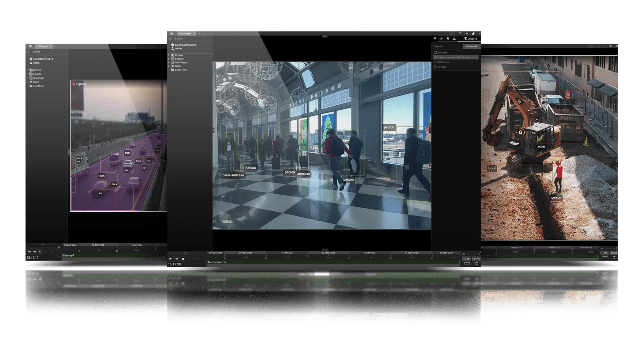Expand the Web Pages node in the center window
The width and height of the screenshot is (644, 350).
tap(169, 62)
